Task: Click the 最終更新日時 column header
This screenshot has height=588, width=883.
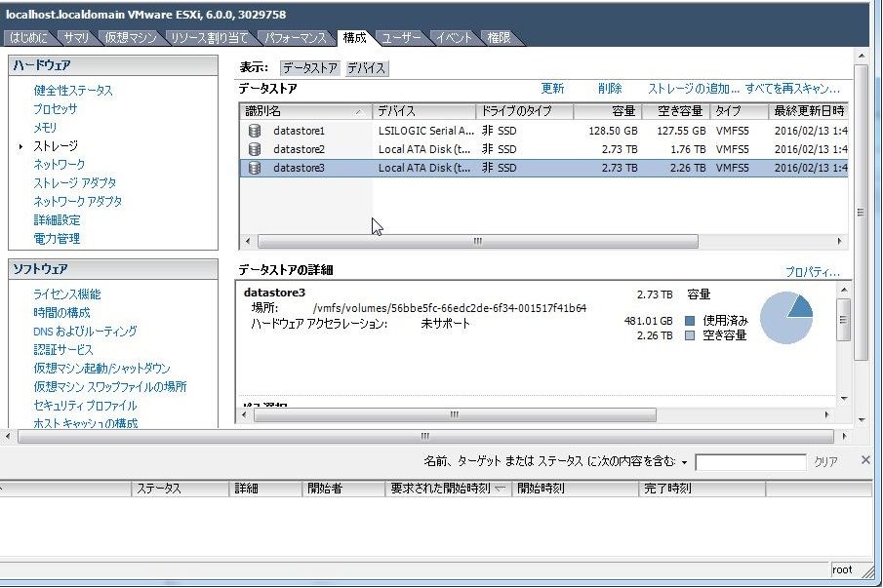Action: [x=808, y=111]
